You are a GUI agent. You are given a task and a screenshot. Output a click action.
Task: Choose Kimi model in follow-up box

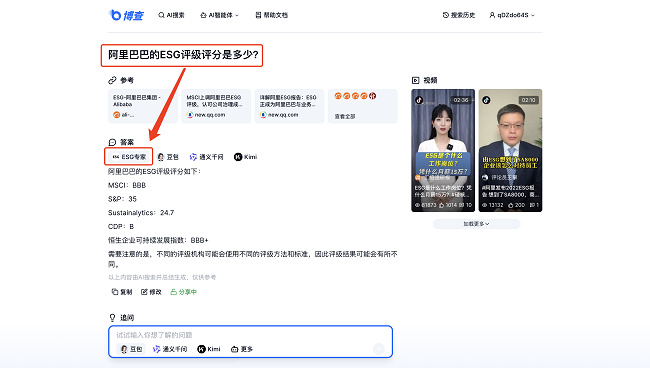pyautogui.click(x=209, y=349)
